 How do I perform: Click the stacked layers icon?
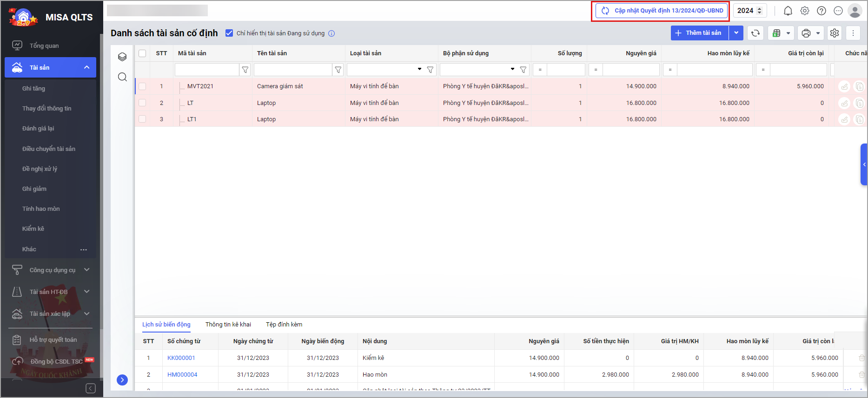click(122, 57)
